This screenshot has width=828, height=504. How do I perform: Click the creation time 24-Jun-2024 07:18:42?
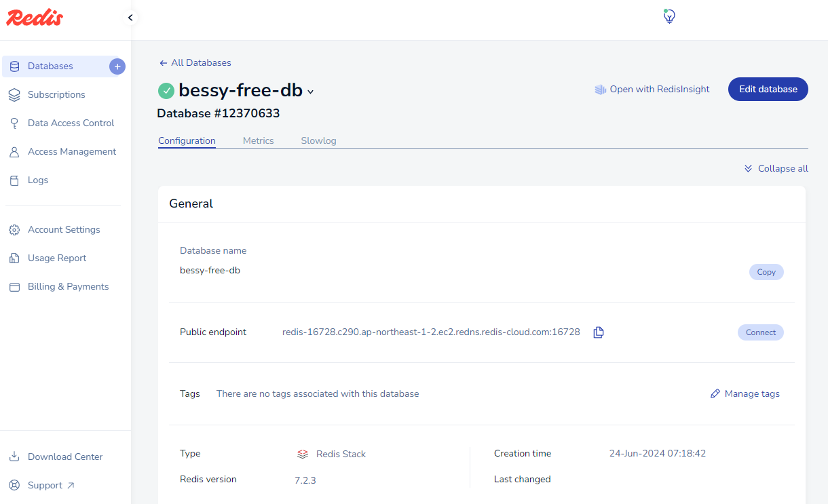(658, 454)
